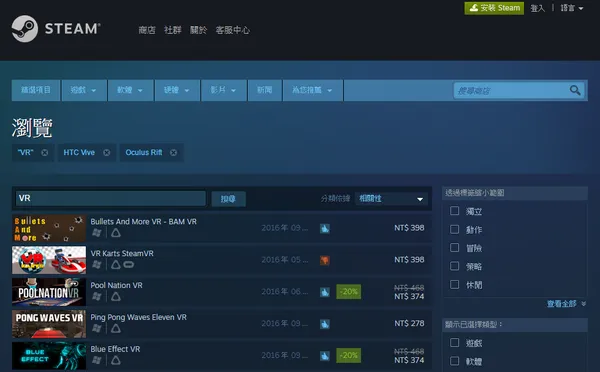Viewport: 600px width, 372px height.
Task: Click Windows icon under Pool Nation VR
Action: click(97, 297)
